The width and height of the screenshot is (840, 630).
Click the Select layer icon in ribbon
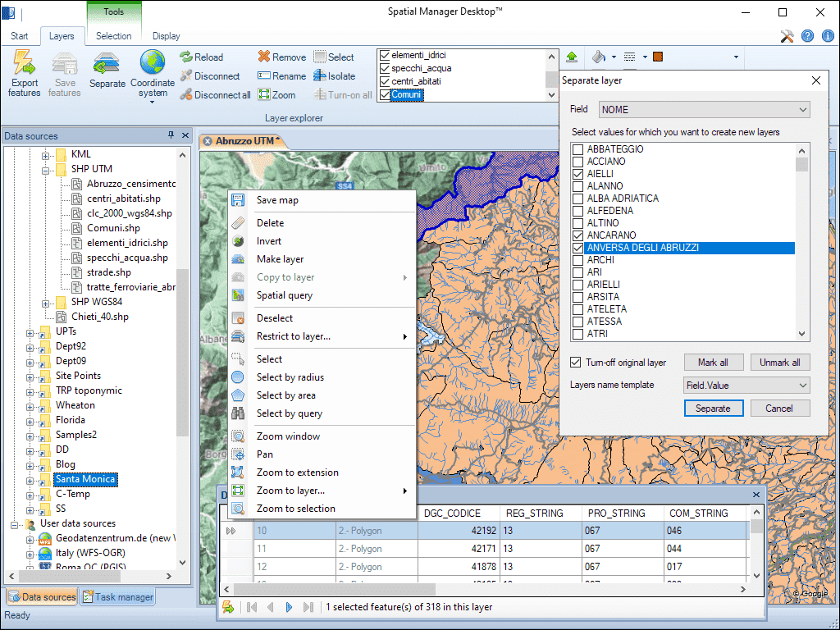coord(320,57)
